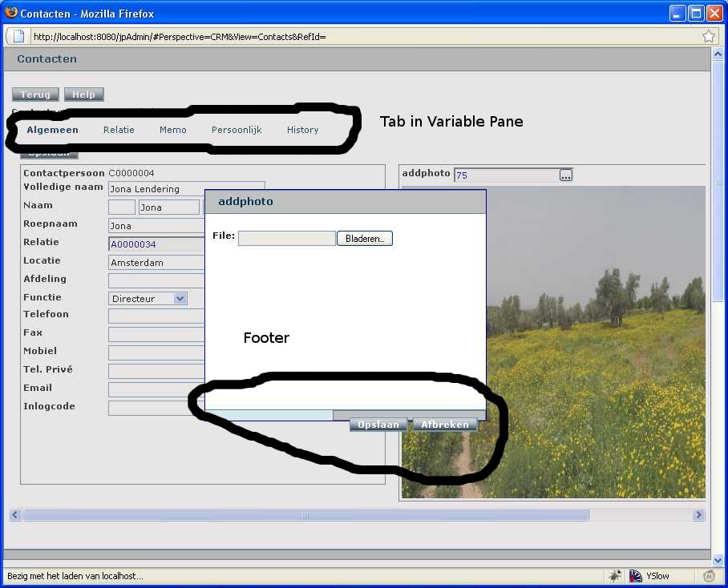The image size is (728, 588).
Task: Click the Greasemonkey monkey icon
Action: pos(709,575)
